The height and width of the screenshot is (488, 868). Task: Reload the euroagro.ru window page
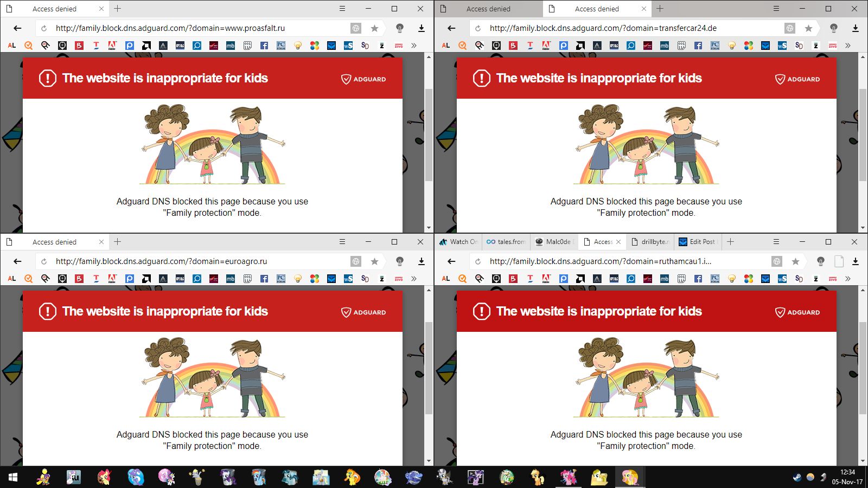[44, 261]
